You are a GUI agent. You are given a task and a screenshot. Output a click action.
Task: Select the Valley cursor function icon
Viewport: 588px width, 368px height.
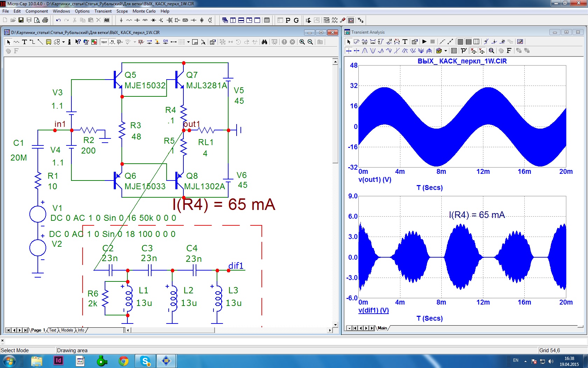[x=373, y=51]
